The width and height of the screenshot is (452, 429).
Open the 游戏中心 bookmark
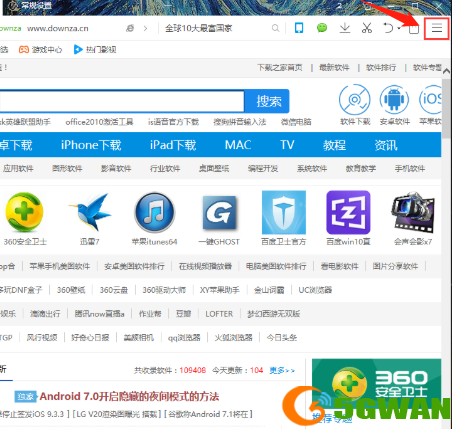click(40, 50)
